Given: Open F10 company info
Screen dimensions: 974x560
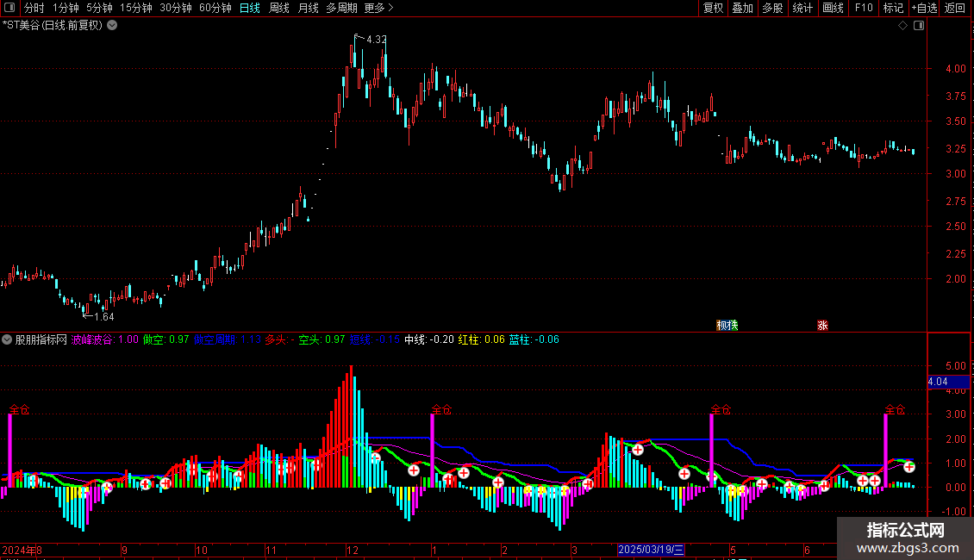Looking at the screenshot, I should [x=864, y=8].
